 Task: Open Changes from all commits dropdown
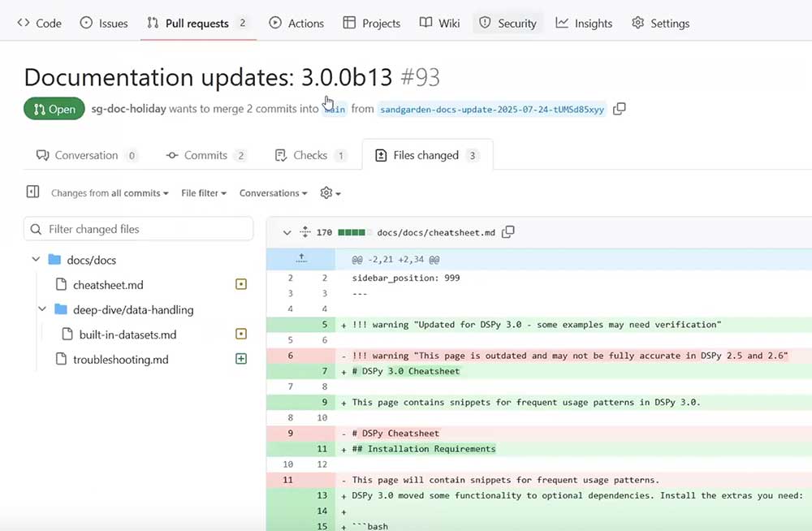click(110, 193)
